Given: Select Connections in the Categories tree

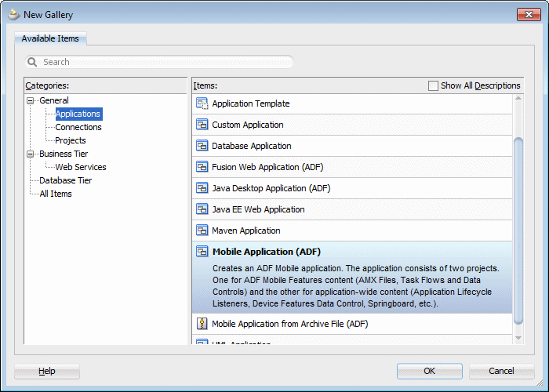Looking at the screenshot, I should pos(78,127).
